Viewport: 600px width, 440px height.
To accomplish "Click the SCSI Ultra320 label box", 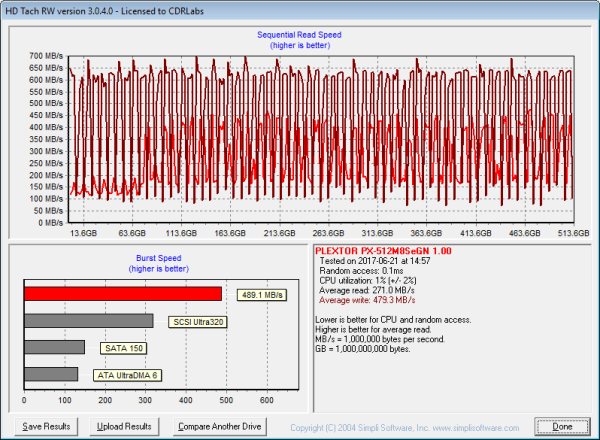I will click(195, 322).
